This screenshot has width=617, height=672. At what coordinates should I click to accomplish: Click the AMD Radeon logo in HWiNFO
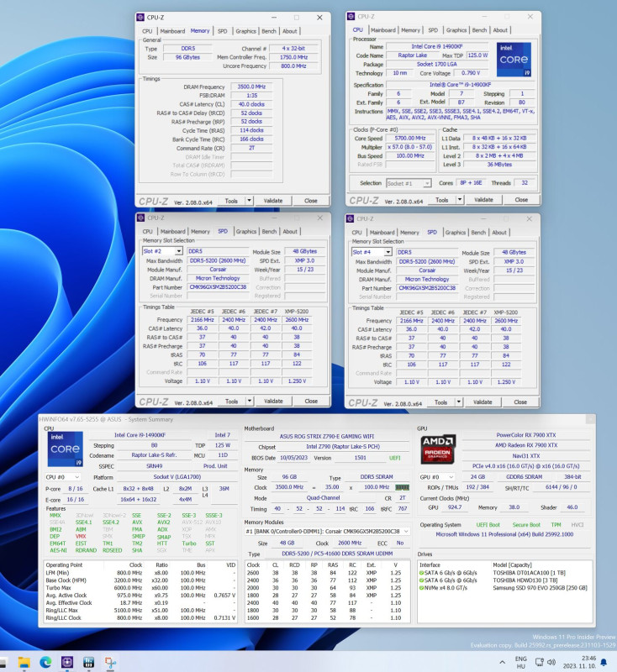438,449
